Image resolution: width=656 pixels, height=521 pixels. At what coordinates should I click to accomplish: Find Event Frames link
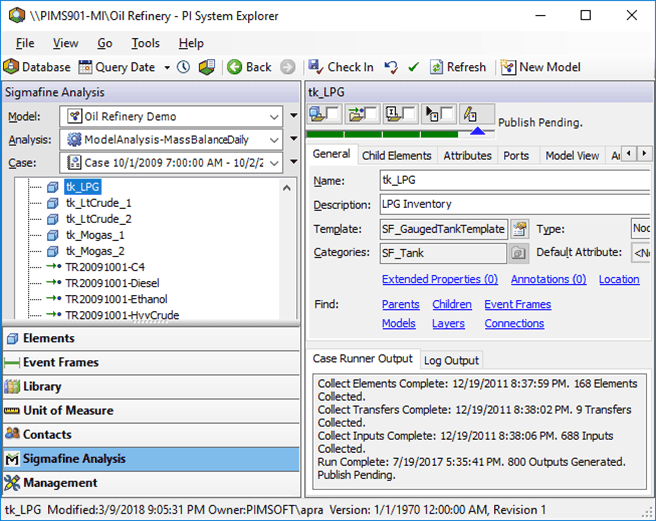tap(518, 304)
